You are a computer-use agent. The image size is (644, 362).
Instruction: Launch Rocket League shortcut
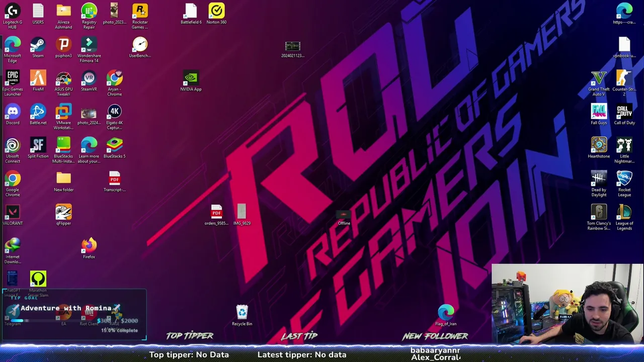(624, 184)
